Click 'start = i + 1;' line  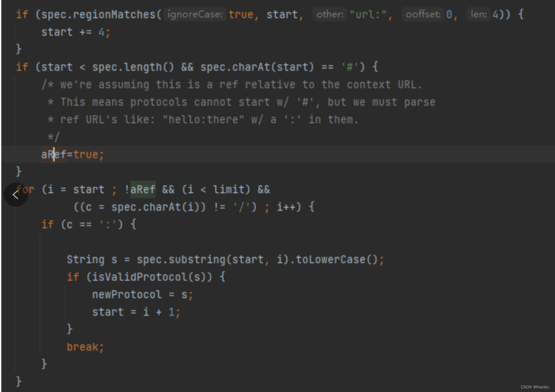(136, 313)
